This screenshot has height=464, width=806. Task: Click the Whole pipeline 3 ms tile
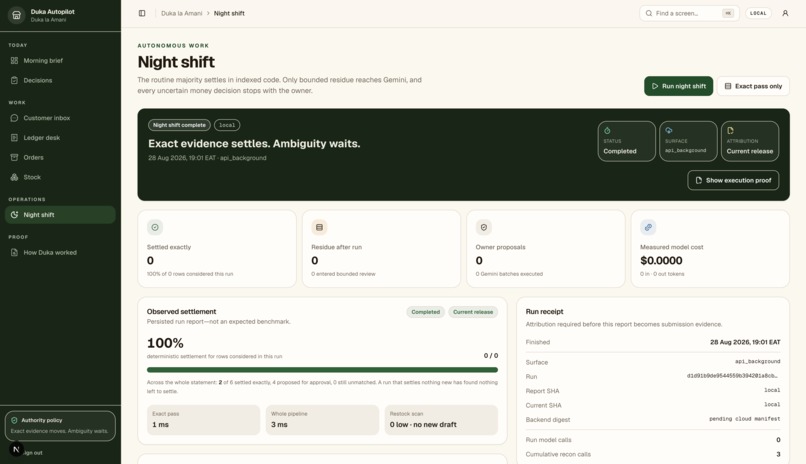point(322,420)
